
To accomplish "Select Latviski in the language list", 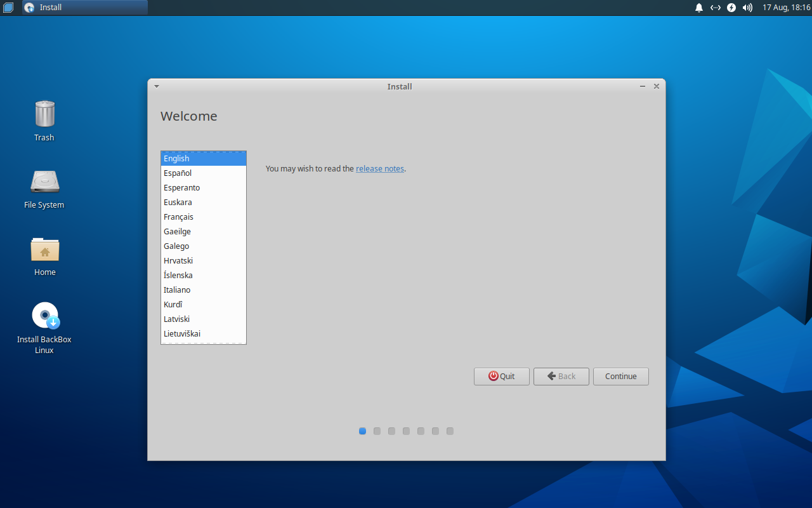I will [204, 319].
